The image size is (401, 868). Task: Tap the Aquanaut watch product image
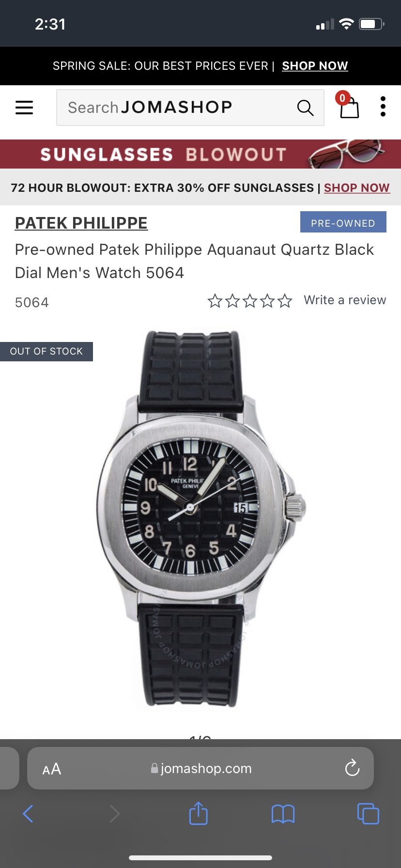click(200, 521)
